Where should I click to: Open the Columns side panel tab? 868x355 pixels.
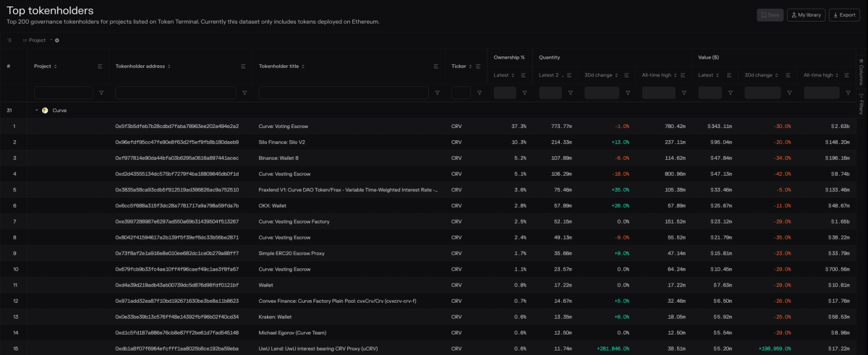pyautogui.click(x=861, y=71)
